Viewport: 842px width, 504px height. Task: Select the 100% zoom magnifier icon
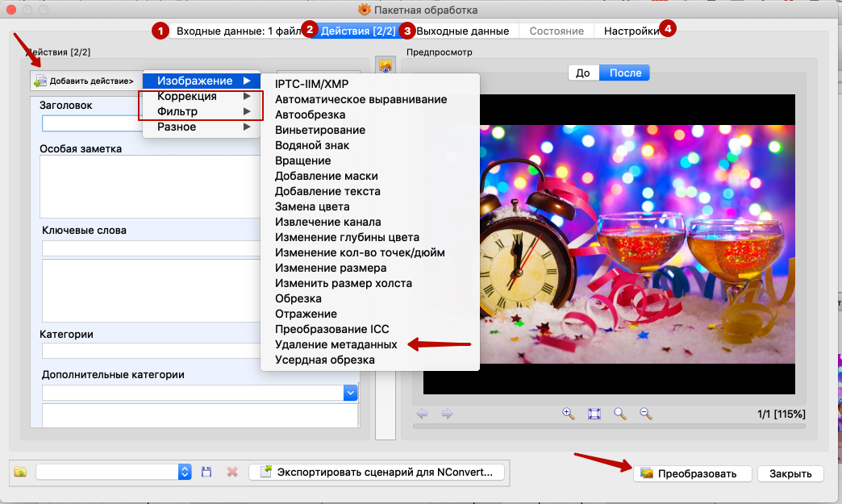pyautogui.click(x=619, y=413)
